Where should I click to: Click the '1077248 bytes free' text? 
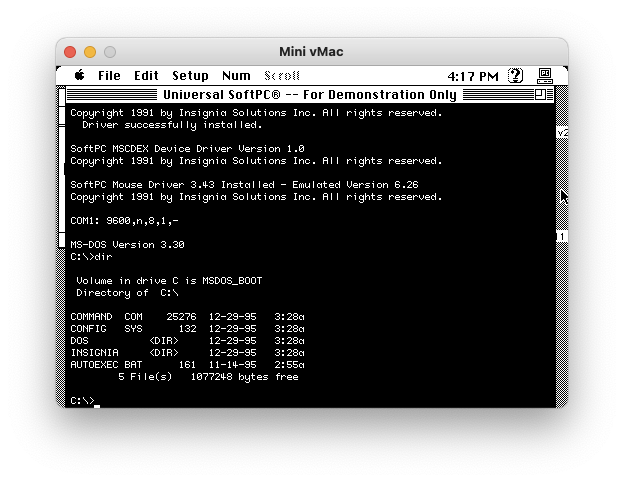(245, 377)
